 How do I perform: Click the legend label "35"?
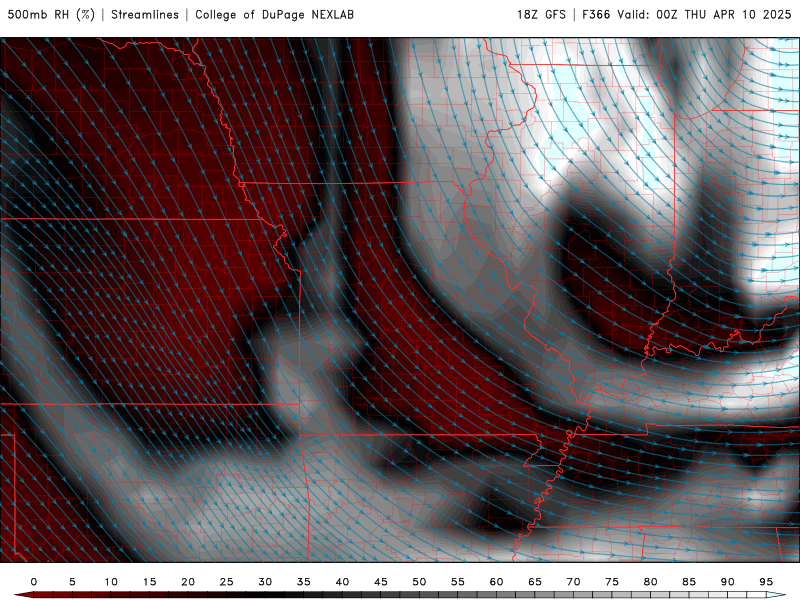pyautogui.click(x=304, y=582)
